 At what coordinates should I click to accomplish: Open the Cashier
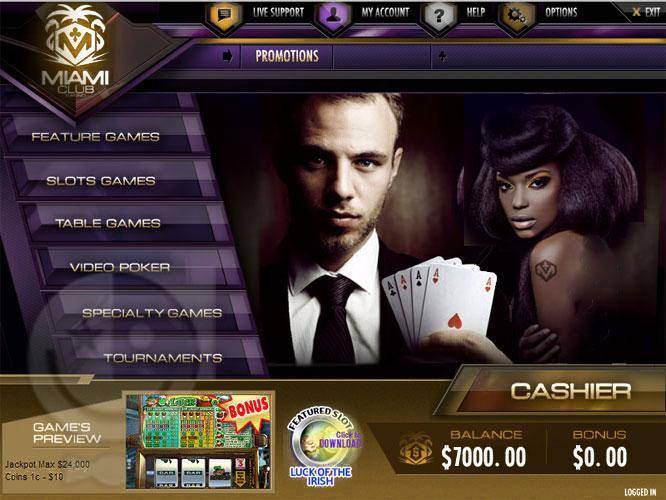571,391
